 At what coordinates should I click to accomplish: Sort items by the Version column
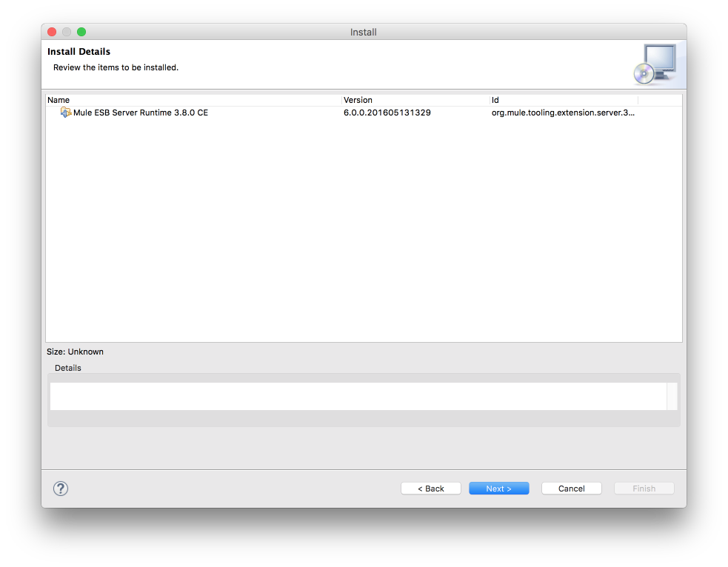[x=416, y=100]
